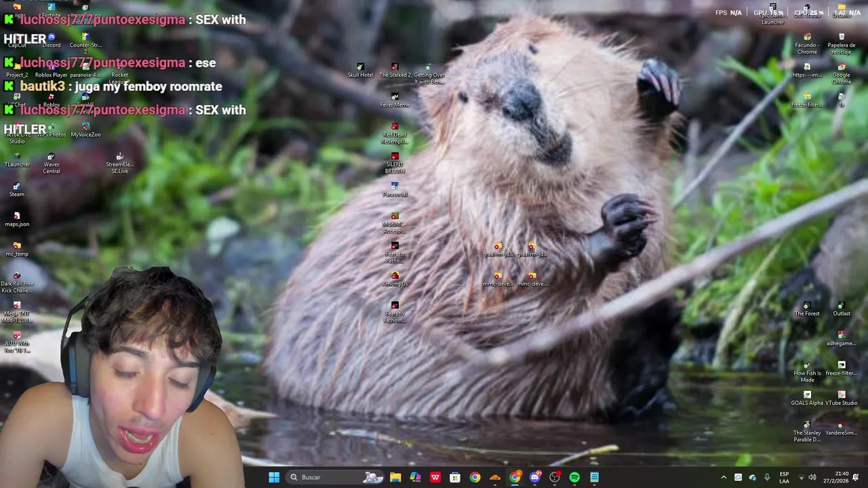The height and width of the screenshot is (488, 868).
Task: Select the SILENT BREATH game icon
Action: (395, 163)
